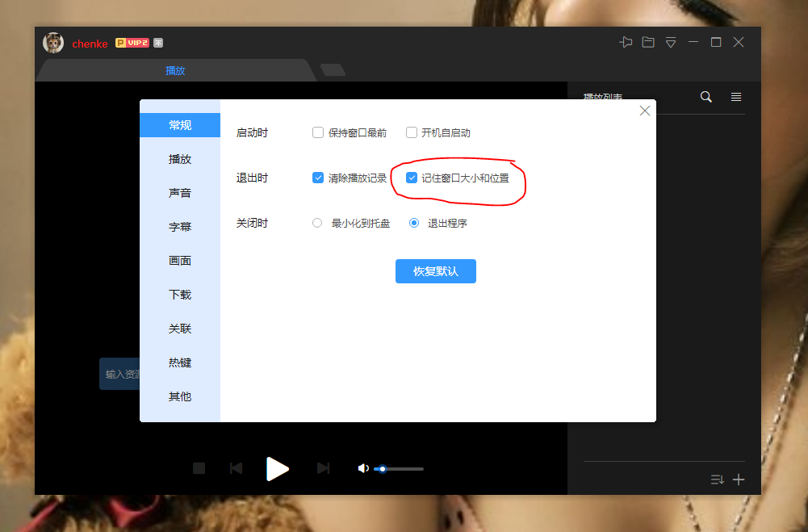Open file via folder icon in title bar
Image resolution: width=808 pixels, height=532 pixels.
click(648, 43)
